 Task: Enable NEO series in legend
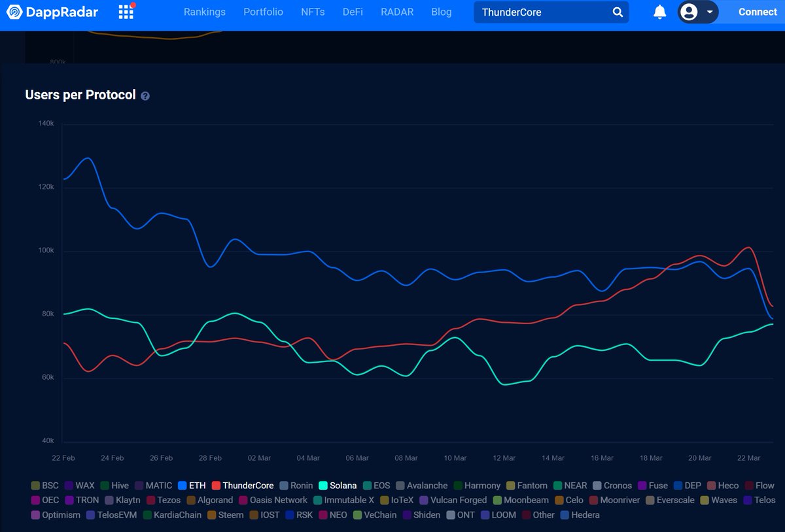click(x=333, y=515)
